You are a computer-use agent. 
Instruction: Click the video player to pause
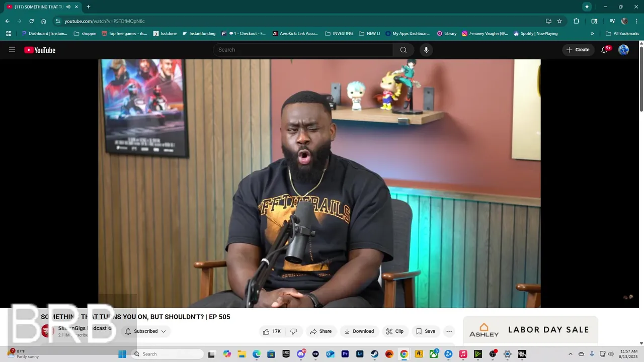pos(319,184)
